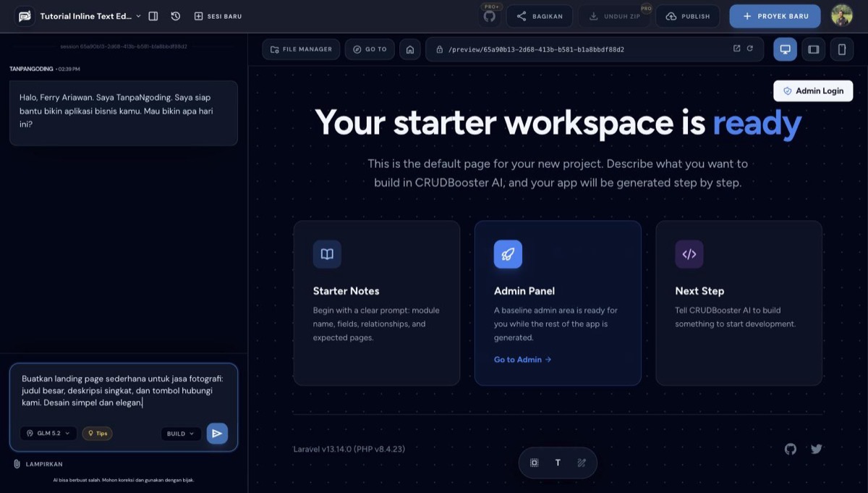The width and height of the screenshot is (868, 493).
Task: Click the Tips lightbulb button
Action: (97, 434)
